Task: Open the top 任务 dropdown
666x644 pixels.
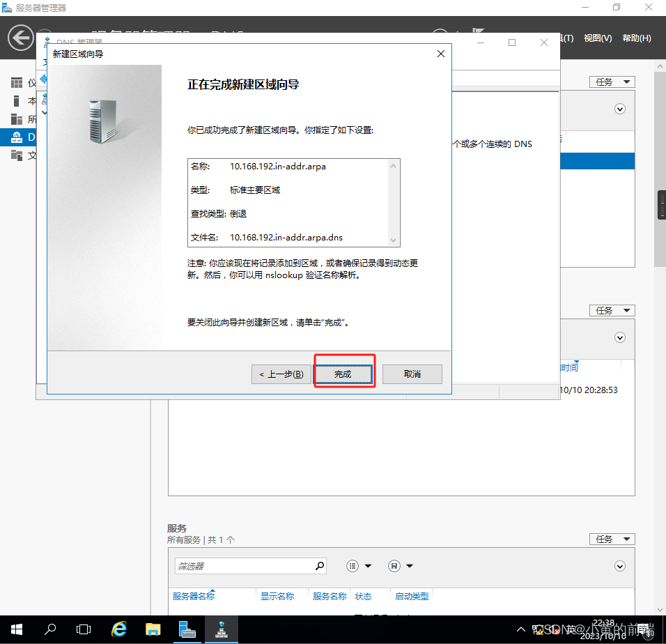Action: [x=612, y=82]
